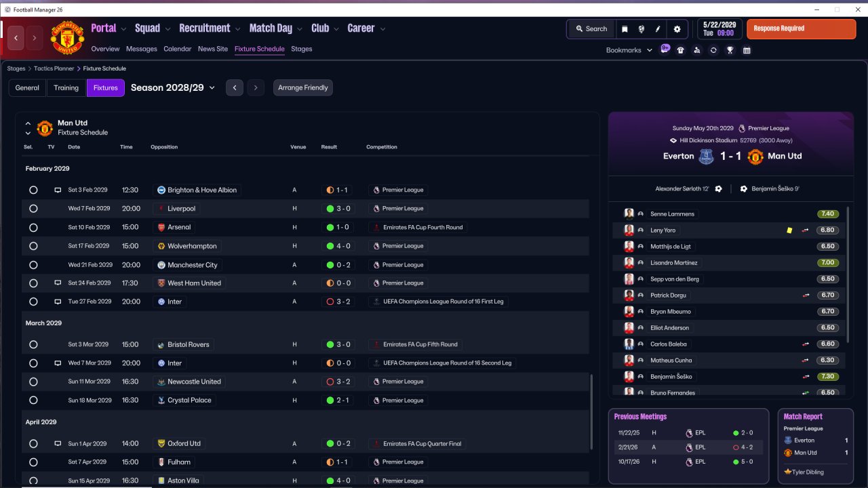
Task: Click Bruno Fernandes' green substitution icon
Action: [806, 393]
